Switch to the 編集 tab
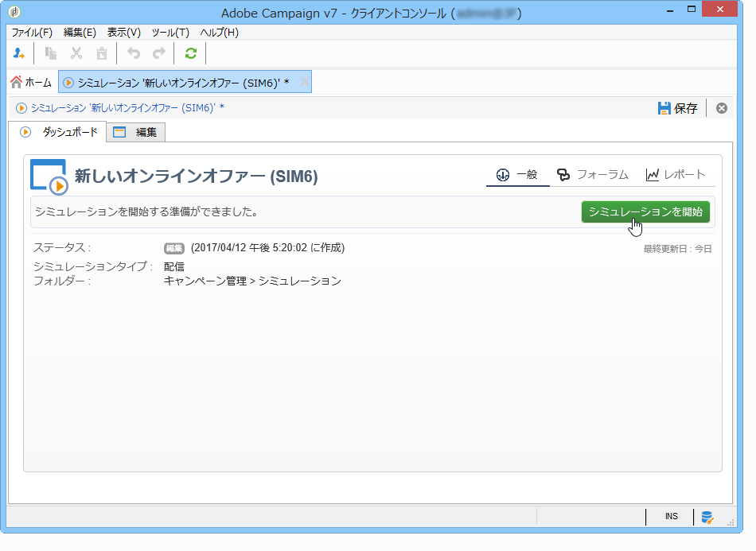Screen dimensions: 756x551 [x=136, y=132]
